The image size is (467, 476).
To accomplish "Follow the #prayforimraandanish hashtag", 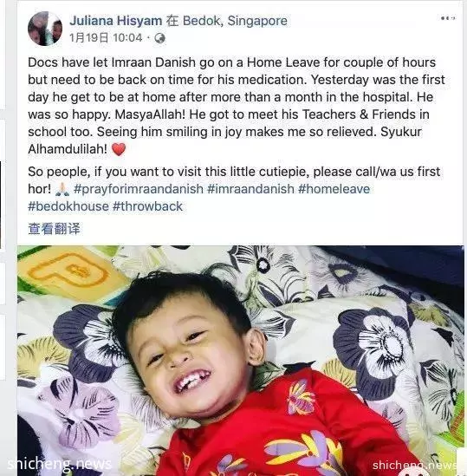I will pos(139,189).
